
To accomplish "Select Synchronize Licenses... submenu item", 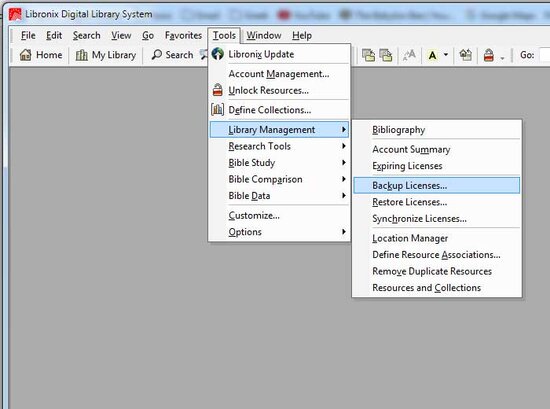I will [x=437, y=218].
